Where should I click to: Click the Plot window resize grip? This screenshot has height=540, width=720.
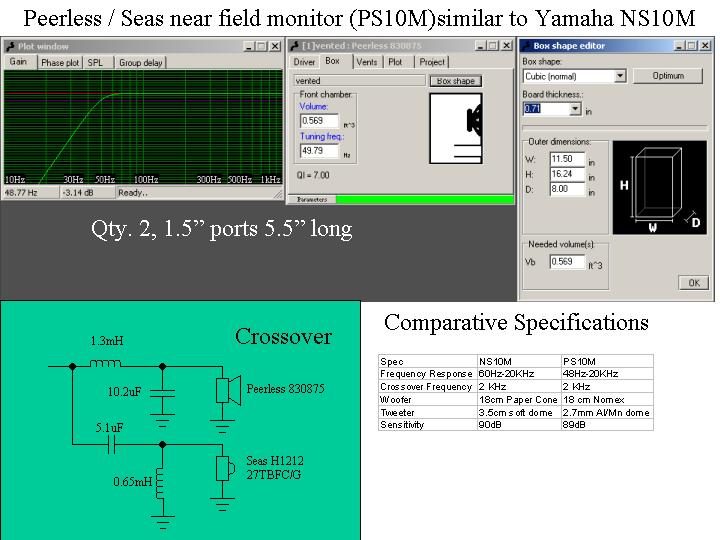click(279, 195)
